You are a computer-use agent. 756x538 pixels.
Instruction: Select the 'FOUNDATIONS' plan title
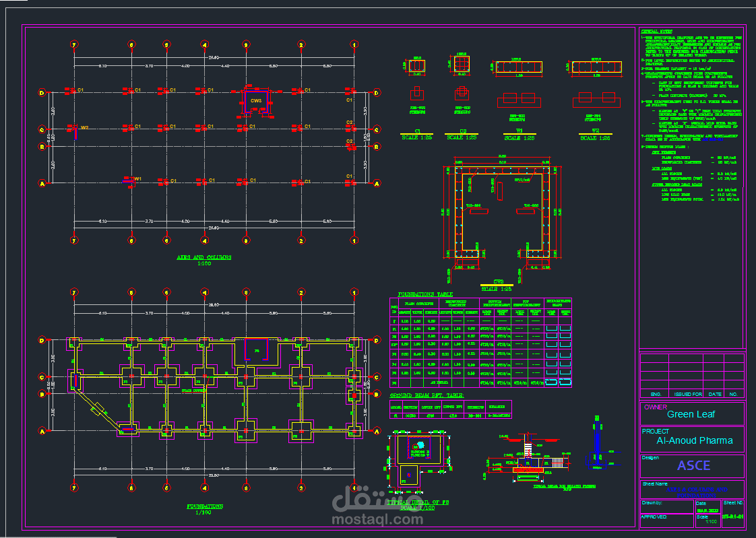tap(205, 506)
